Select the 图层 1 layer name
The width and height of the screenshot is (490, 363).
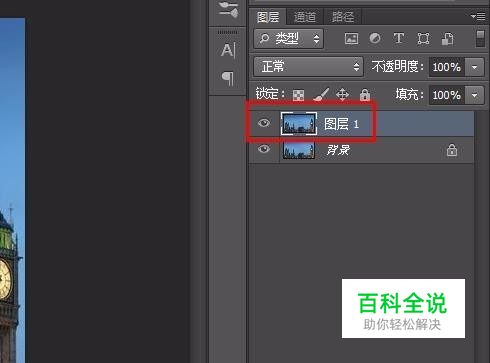341,124
